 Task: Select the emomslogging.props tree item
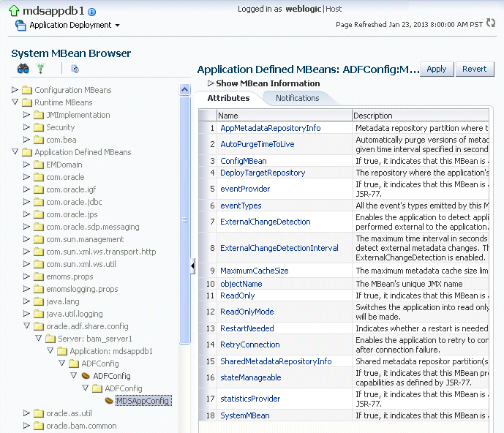coord(82,289)
